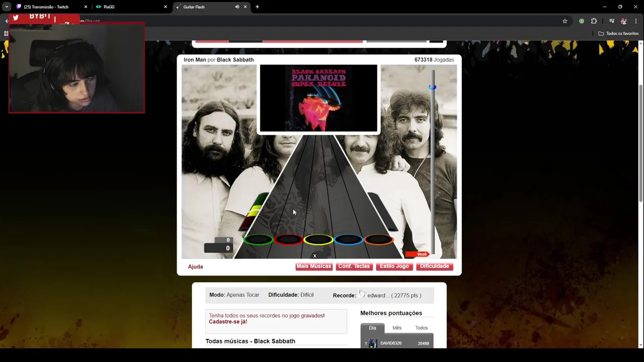
Task: Click the green fret button on the guitar track
Action: 258,240
